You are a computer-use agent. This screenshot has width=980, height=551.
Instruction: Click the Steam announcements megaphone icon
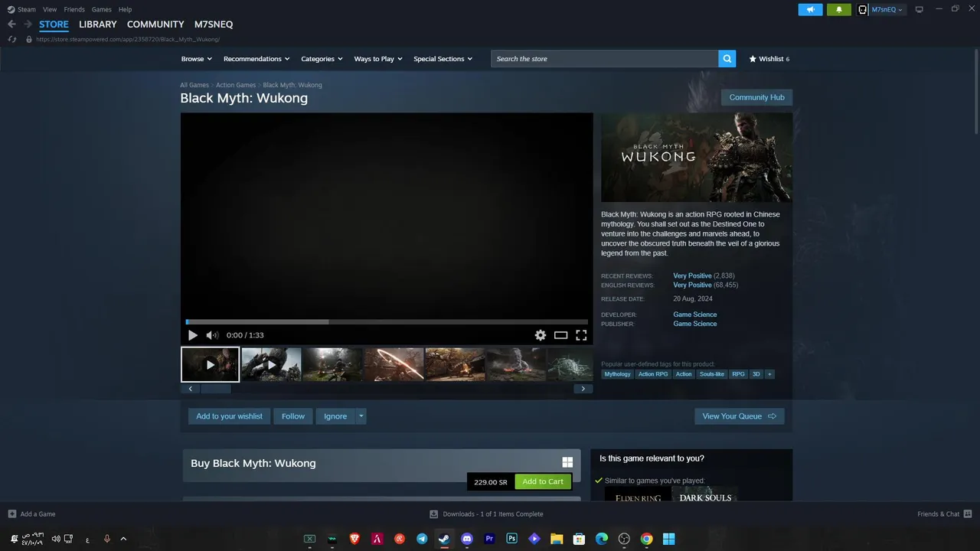click(x=810, y=10)
